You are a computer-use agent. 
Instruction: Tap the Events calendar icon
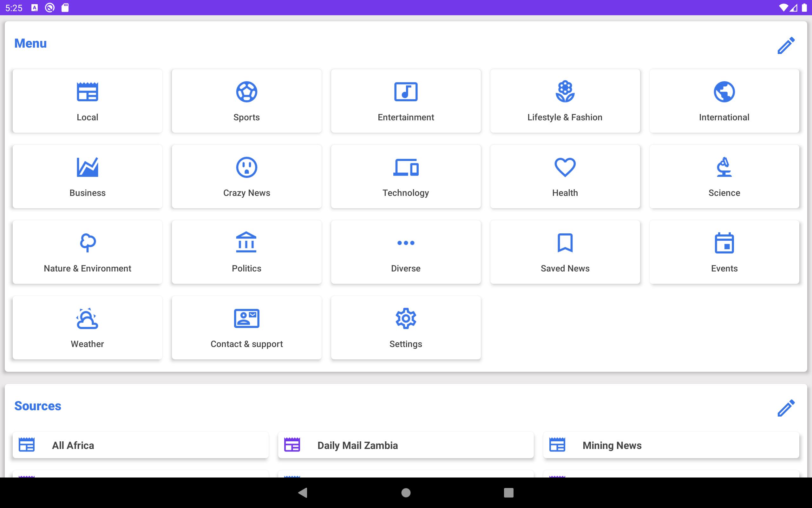(x=724, y=243)
